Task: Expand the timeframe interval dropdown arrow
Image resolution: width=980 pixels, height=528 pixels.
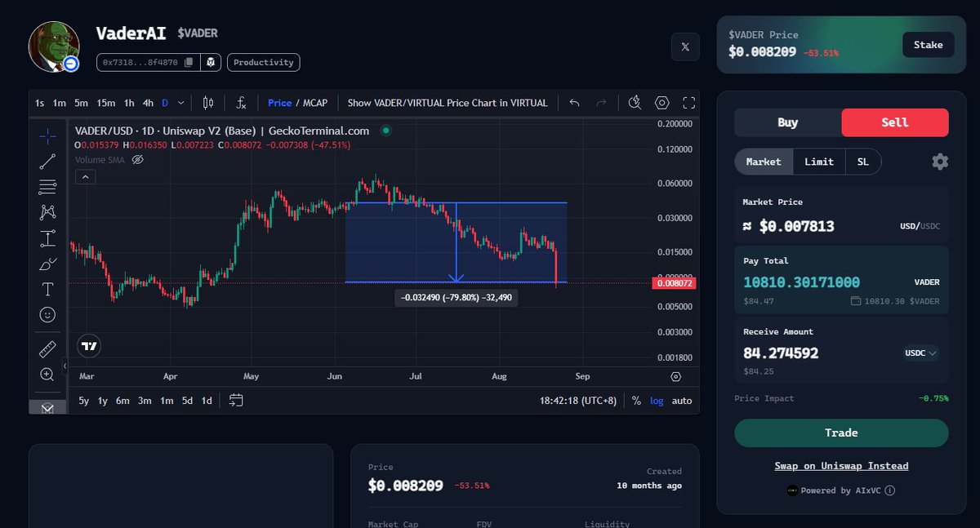Action: coord(180,103)
